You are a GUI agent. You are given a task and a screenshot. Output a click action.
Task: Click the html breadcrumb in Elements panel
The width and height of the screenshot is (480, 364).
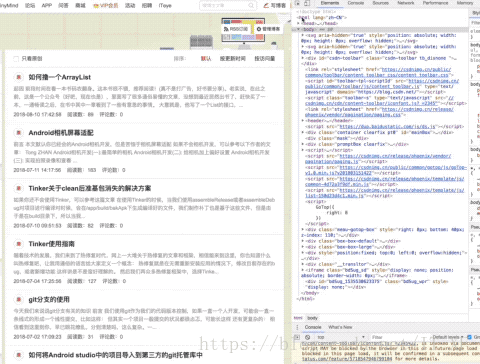tap(298, 318)
